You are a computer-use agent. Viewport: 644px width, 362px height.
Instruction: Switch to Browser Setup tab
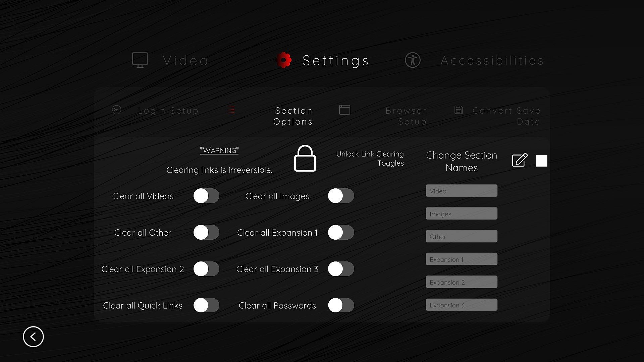click(x=406, y=116)
